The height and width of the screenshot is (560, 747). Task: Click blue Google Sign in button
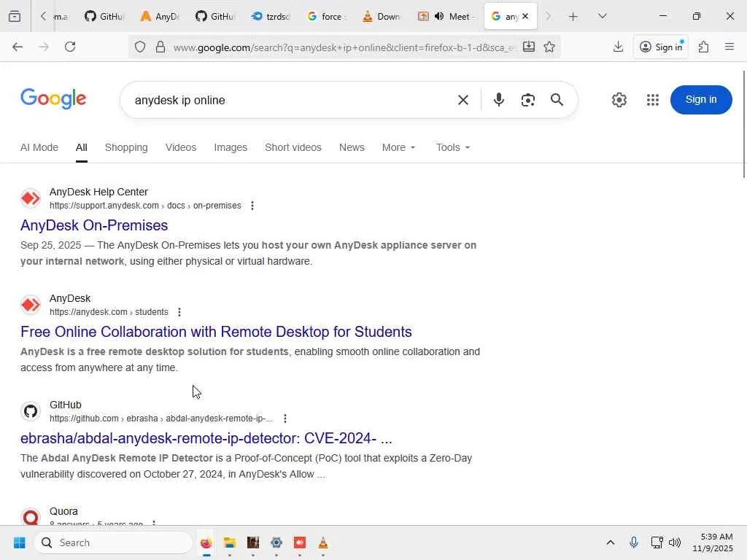[x=701, y=99]
